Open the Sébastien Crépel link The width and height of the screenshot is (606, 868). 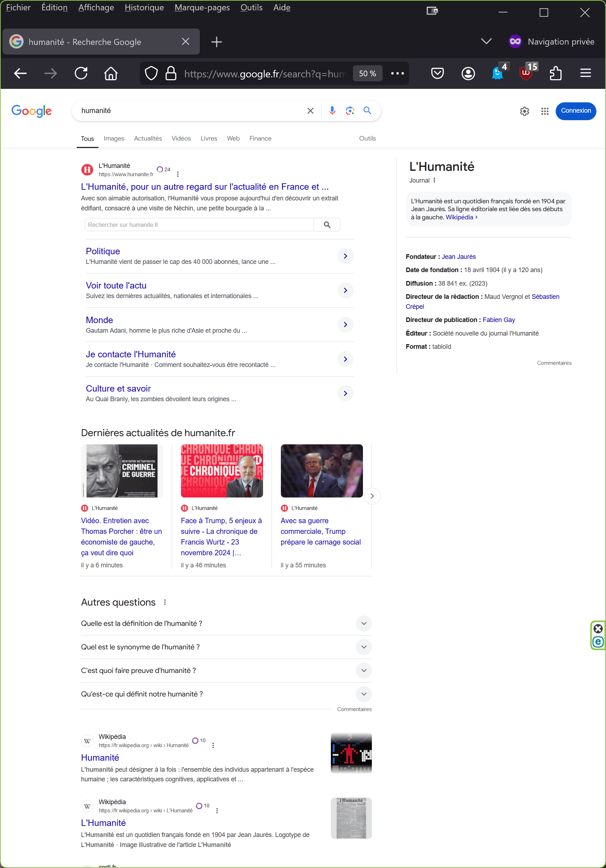[x=545, y=297]
